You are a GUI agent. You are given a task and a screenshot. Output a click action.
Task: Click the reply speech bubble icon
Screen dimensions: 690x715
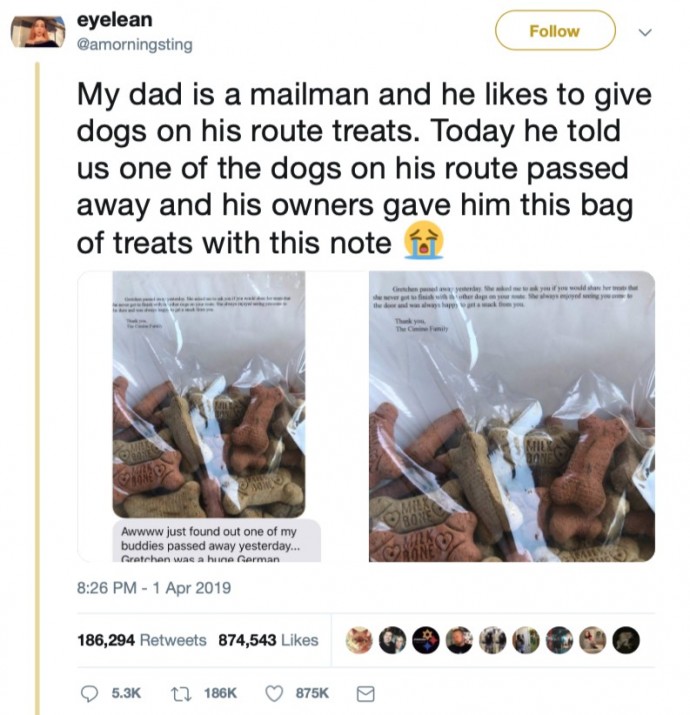coord(89,694)
